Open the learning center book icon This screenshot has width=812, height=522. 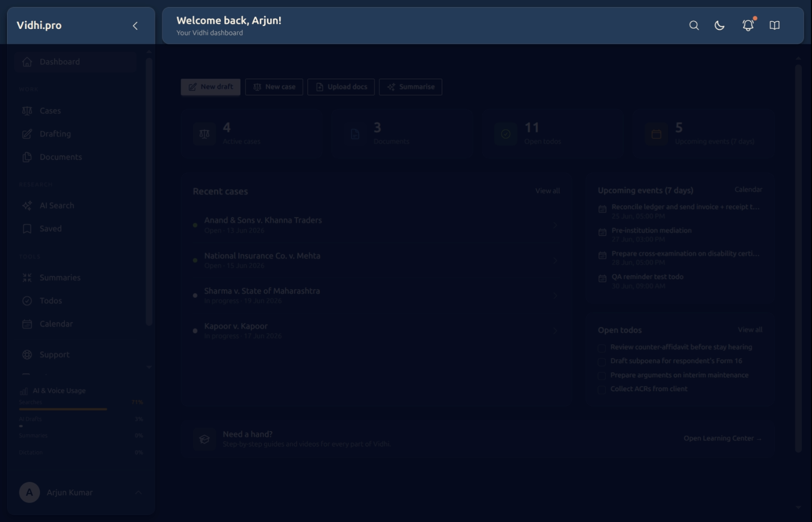(x=774, y=25)
